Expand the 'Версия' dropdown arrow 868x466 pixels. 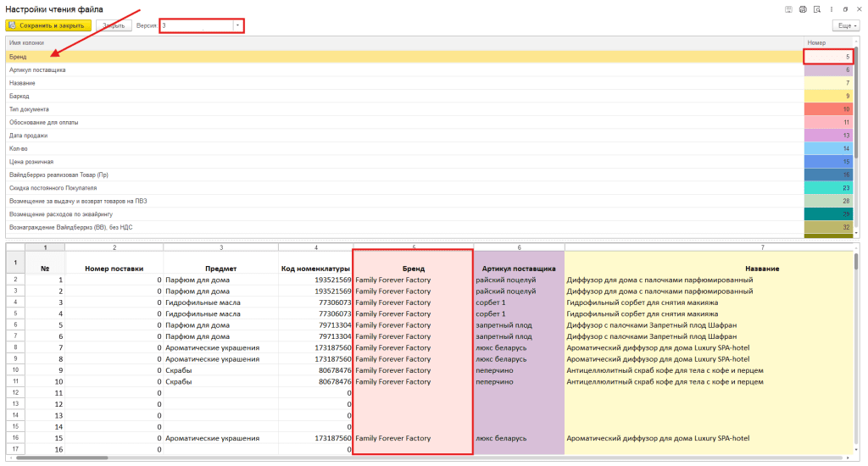[x=237, y=25]
